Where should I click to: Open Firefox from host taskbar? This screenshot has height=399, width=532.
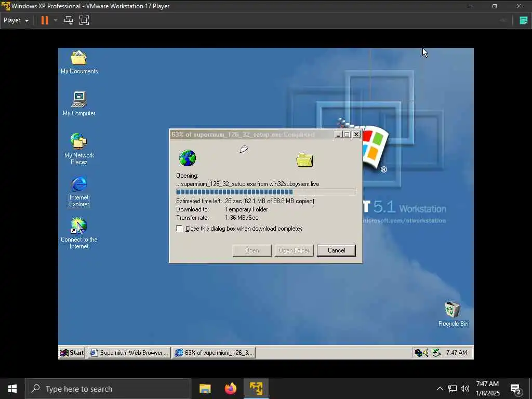[231, 389]
